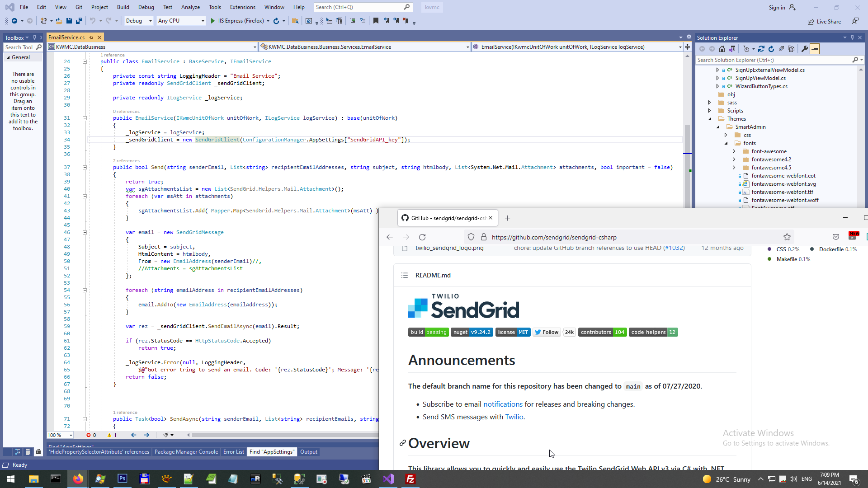Open Properties wrench icon in Solution Explorer

pyautogui.click(x=805, y=49)
